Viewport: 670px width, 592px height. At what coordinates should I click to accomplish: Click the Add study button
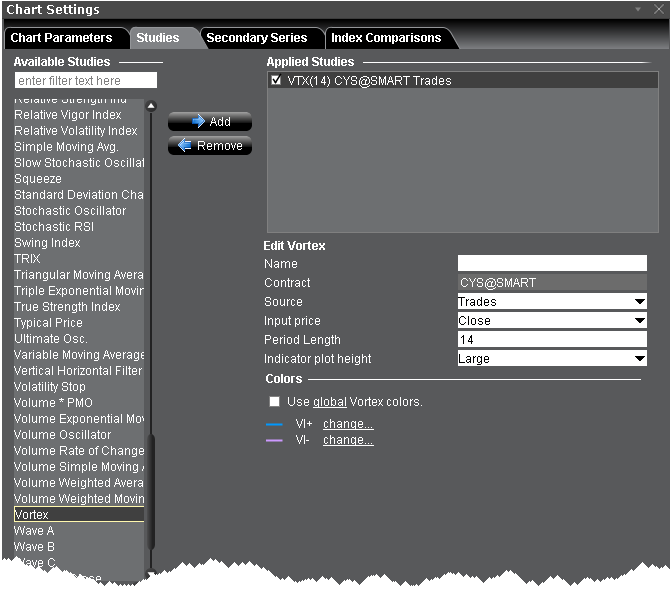pos(210,122)
